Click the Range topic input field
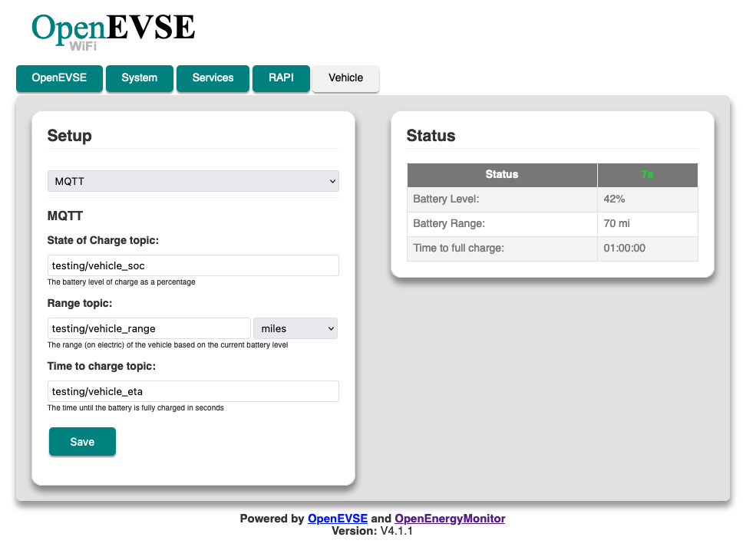Image resolution: width=756 pixels, height=560 pixels. [x=148, y=328]
